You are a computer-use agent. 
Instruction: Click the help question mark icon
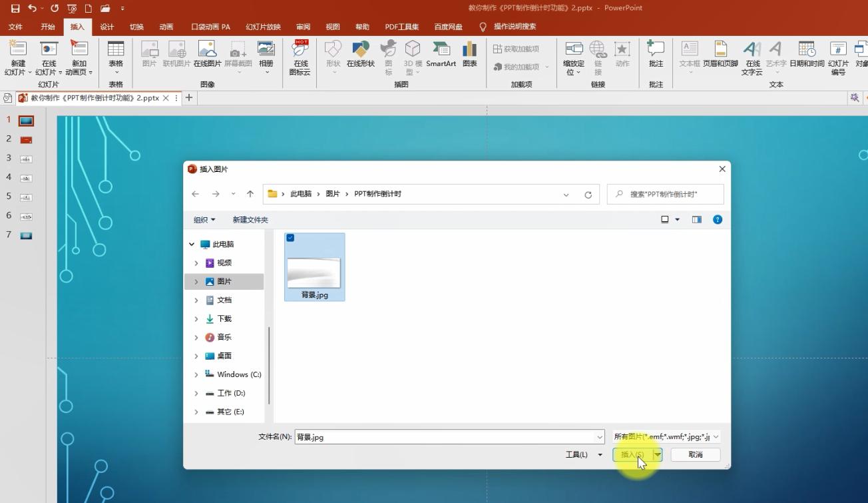point(718,220)
